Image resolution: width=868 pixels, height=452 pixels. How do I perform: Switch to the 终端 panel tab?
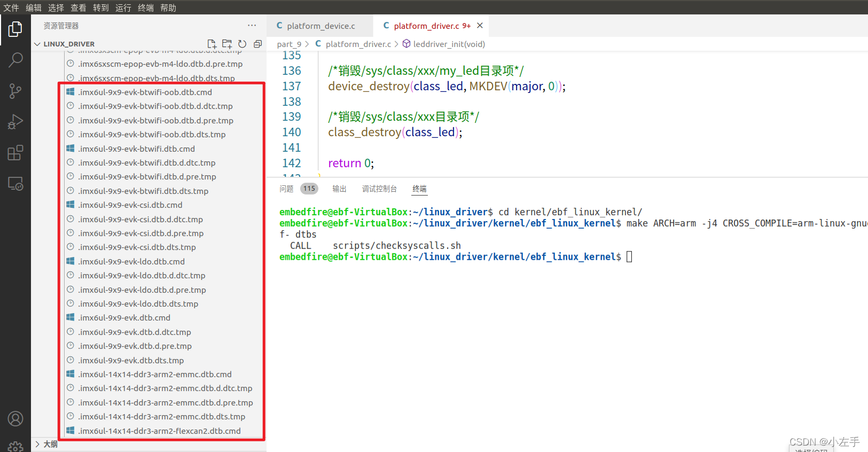[419, 189]
